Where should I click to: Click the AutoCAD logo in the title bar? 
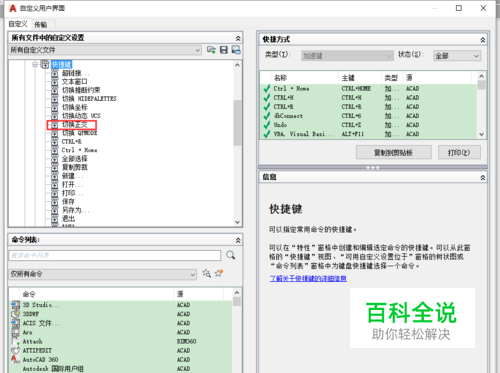click(13, 8)
